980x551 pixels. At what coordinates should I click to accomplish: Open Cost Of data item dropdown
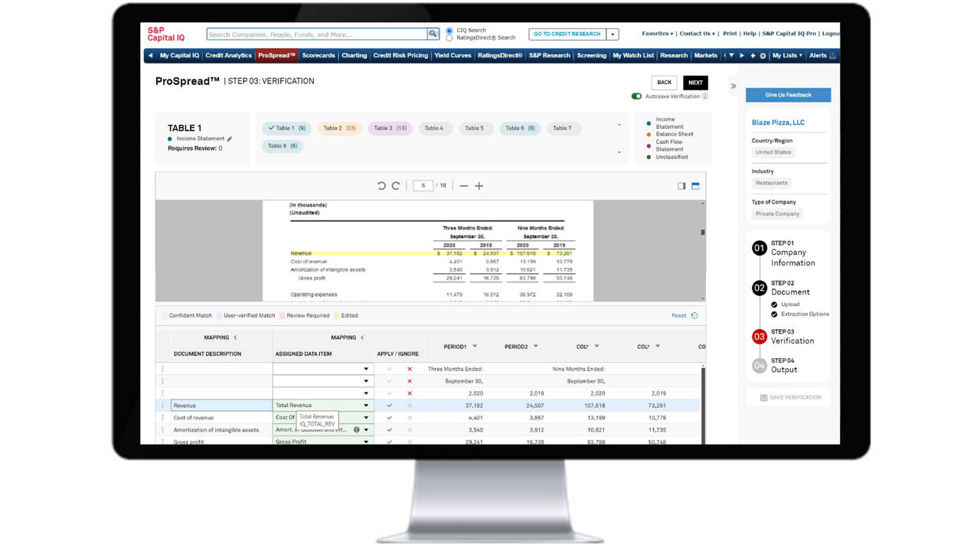[x=366, y=418]
